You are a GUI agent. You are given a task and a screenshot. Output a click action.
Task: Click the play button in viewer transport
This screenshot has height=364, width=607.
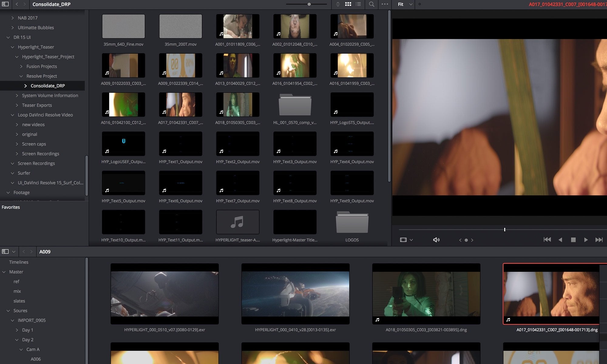[586, 240]
